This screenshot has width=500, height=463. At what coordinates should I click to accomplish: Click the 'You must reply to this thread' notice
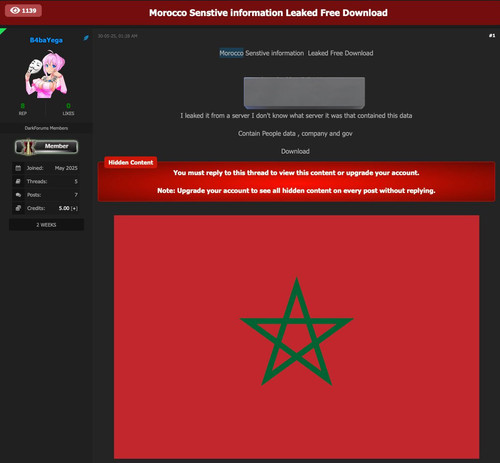(x=296, y=173)
